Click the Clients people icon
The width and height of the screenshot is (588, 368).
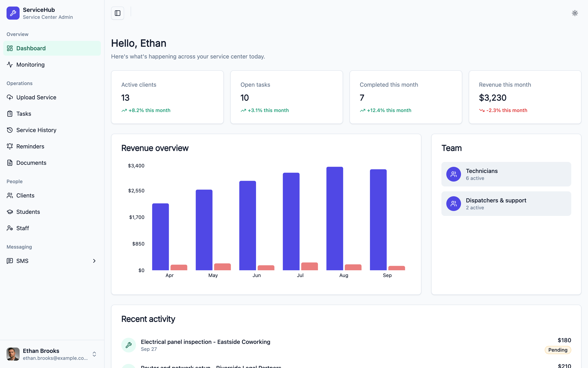click(x=10, y=195)
